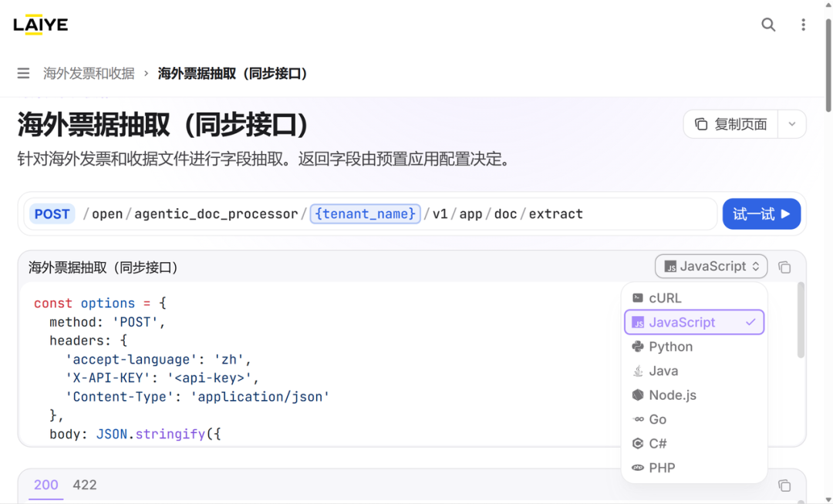The width and height of the screenshot is (833, 504).
Task: Click the code block vertical scrollbar
Action: pos(801,320)
